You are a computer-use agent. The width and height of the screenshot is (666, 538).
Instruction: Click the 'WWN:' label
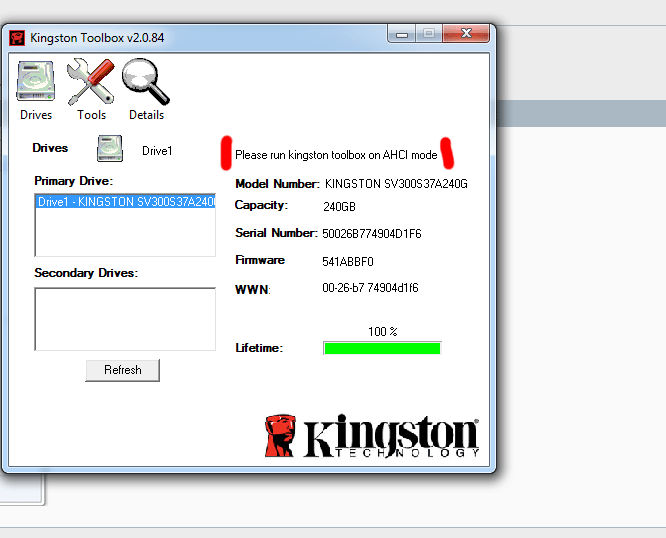tap(253, 290)
